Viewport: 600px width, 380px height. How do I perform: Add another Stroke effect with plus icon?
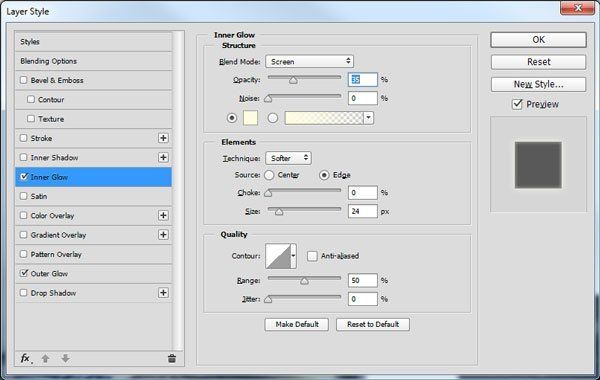pos(163,138)
